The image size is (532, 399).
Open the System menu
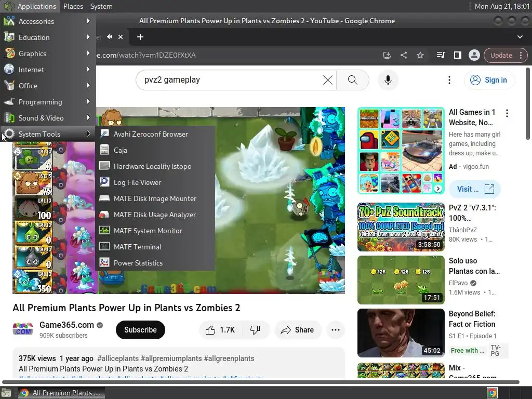click(101, 6)
